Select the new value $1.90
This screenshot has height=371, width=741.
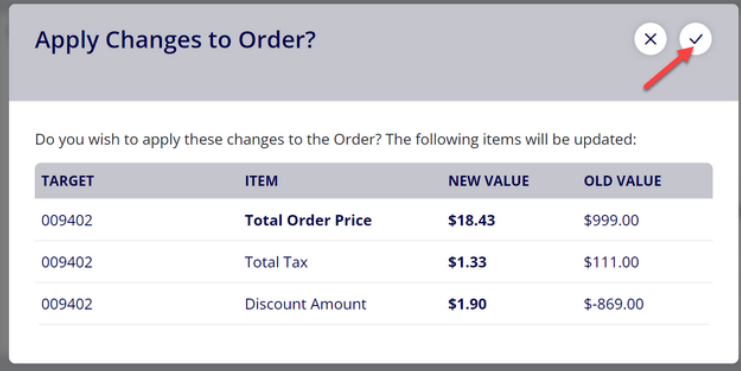tap(467, 304)
